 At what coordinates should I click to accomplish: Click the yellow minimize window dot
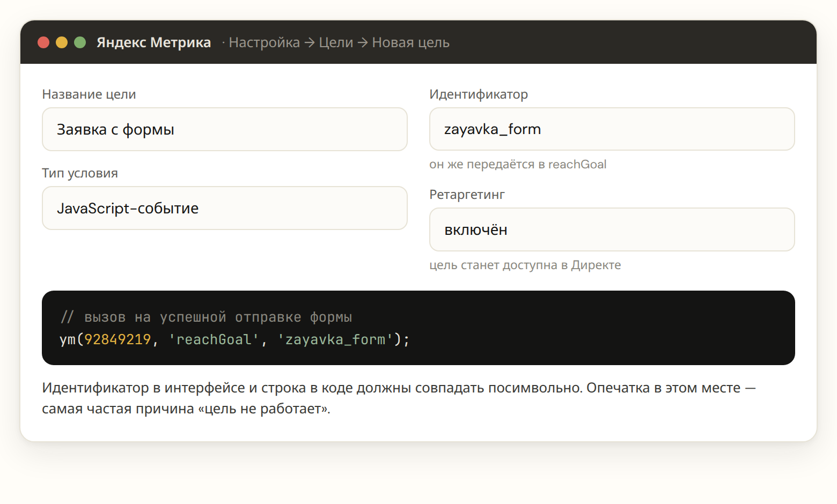[62, 42]
